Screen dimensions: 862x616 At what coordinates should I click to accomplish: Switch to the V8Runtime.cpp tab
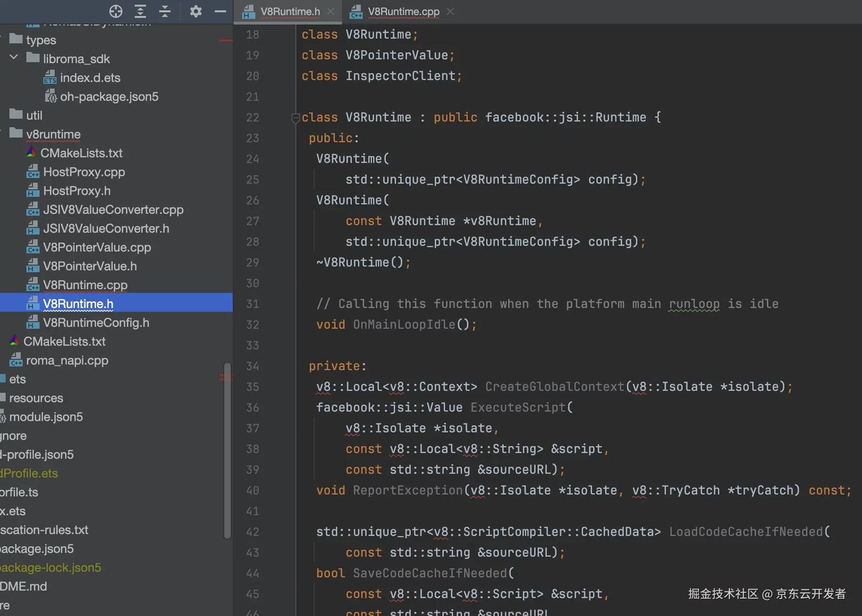pyautogui.click(x=403, y=12)
